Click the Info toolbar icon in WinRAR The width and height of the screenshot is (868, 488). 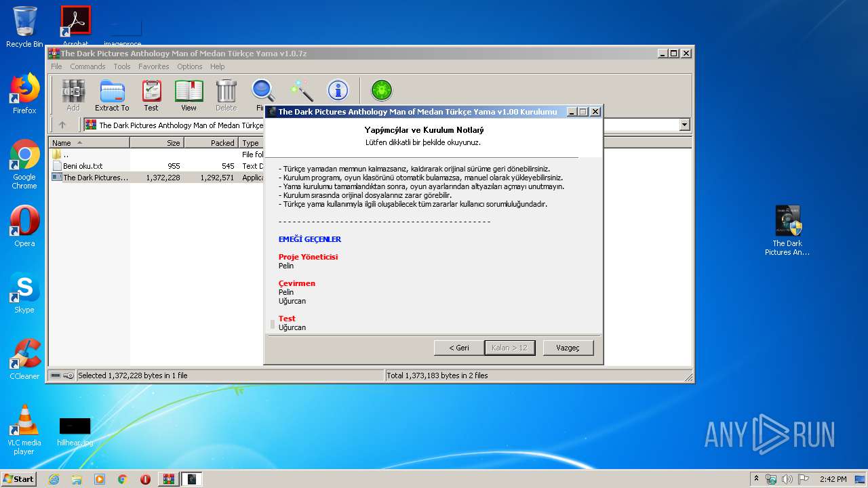338,90
